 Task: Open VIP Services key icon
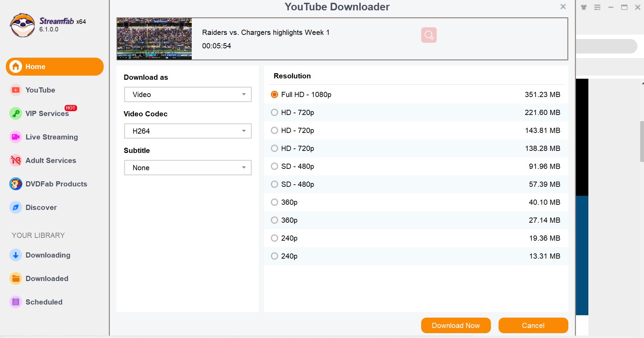[x=16, y=114]
